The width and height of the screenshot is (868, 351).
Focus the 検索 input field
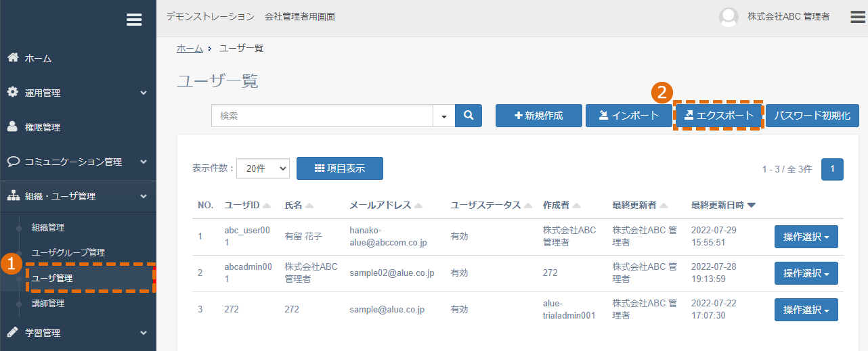(322, 116)
